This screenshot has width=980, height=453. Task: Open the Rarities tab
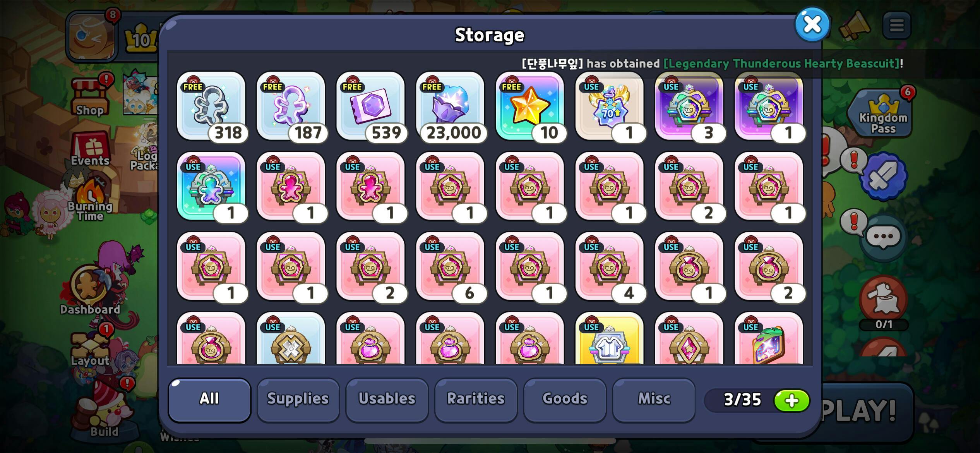pos(476,399)
